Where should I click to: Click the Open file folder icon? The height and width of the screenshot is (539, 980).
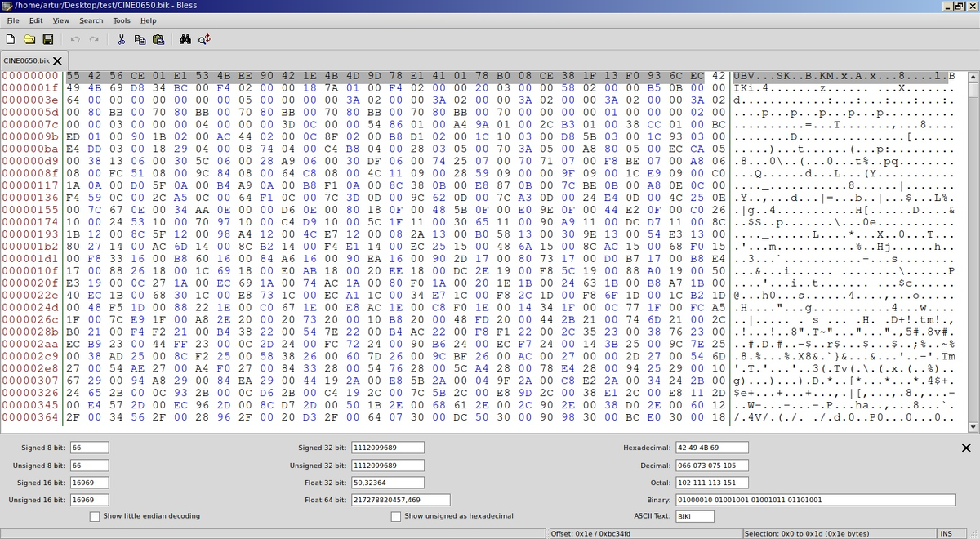coord(29,39)
